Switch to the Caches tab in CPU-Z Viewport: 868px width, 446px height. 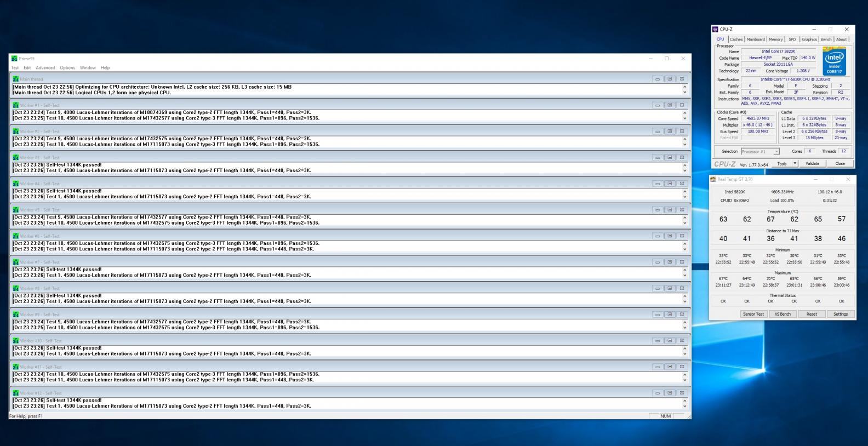(x=736, y=39)
